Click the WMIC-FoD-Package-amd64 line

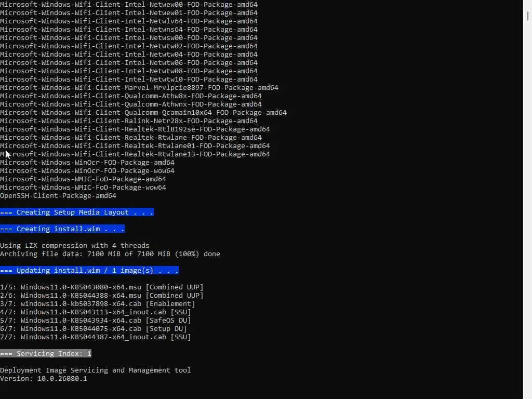[x=83, y=179]
